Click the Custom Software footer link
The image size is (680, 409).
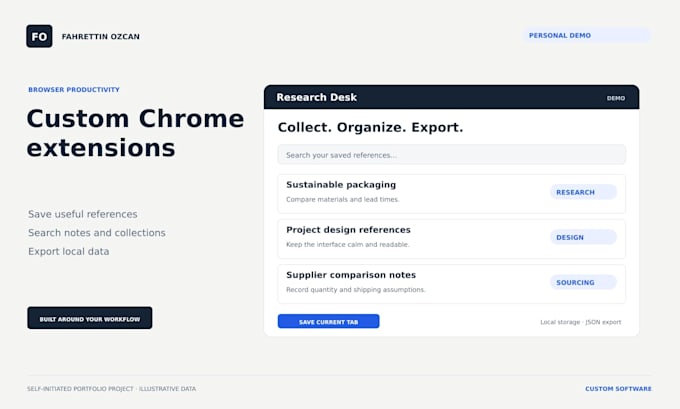pyautogui.click(x=618, y=389)
